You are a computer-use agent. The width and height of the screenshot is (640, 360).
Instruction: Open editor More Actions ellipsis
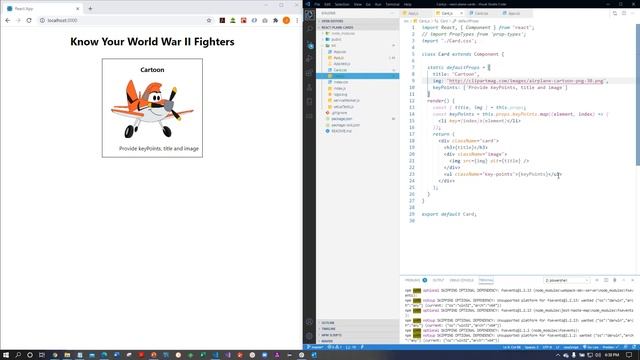pyautogui.click(x=633, y=13)
